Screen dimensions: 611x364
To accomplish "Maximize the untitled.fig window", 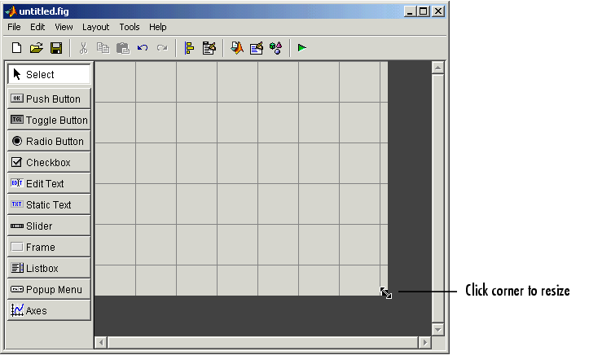I will click(x=423, y=11).
